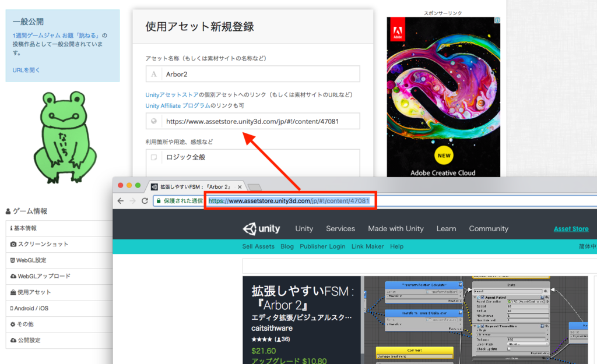Open スクリーンショット in sidebar
Screen dimensions: 597x364
pyautogui.click(x=59, y=244)
